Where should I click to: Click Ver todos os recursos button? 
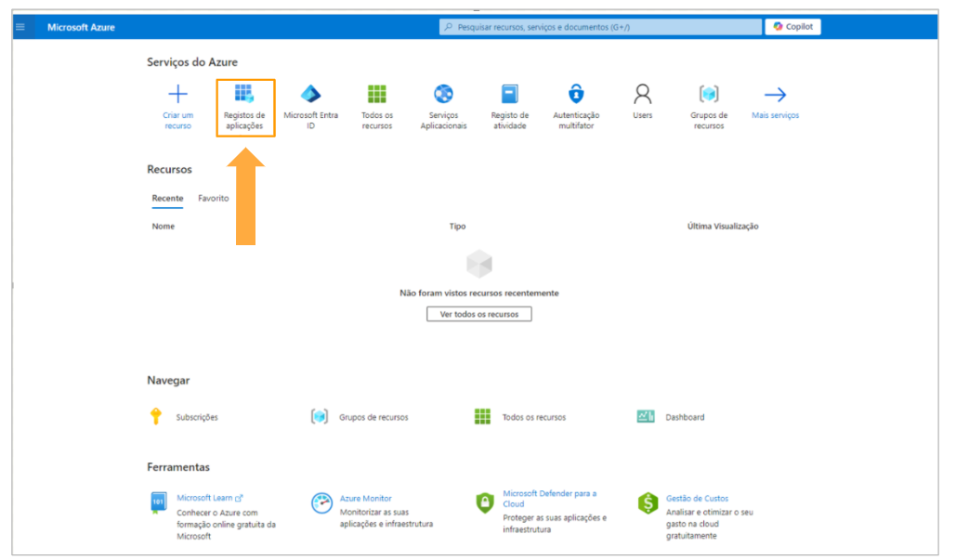click(x=478, y=314)
